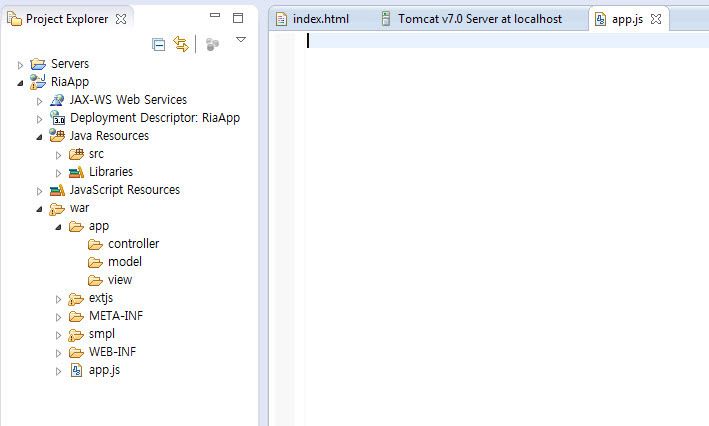The image size is (709, 426).
Task: Expand the app.js file node in tree
Action: point(58,372)
